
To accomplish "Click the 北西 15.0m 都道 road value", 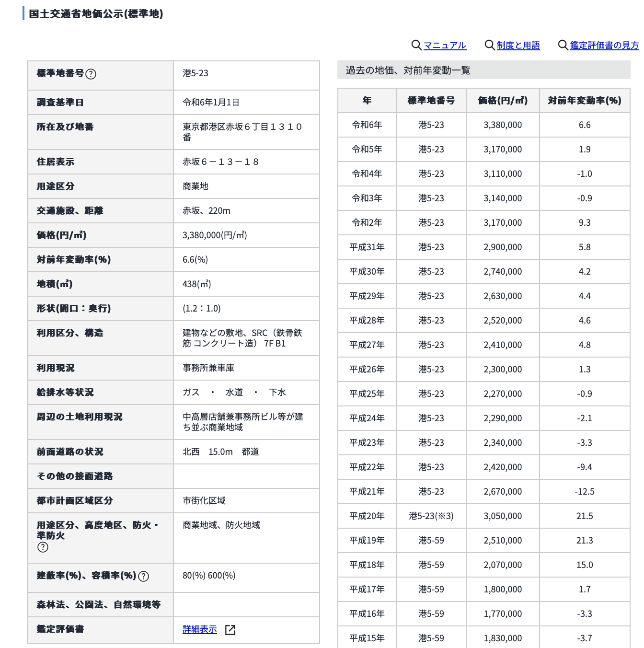I will tap(221, 452).
